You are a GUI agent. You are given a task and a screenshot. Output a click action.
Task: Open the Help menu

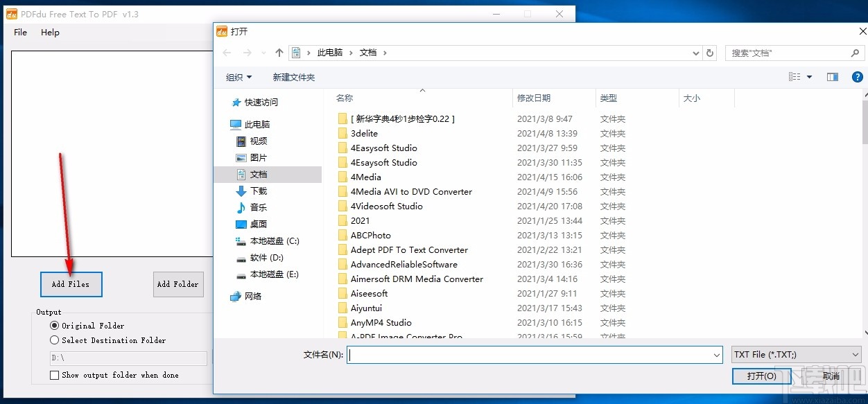(x=49, y=32)
